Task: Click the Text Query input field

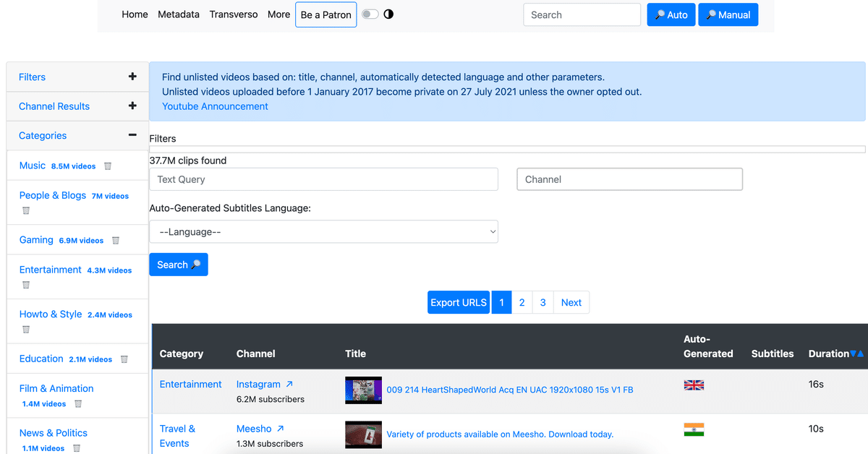Action: [323, 179]
